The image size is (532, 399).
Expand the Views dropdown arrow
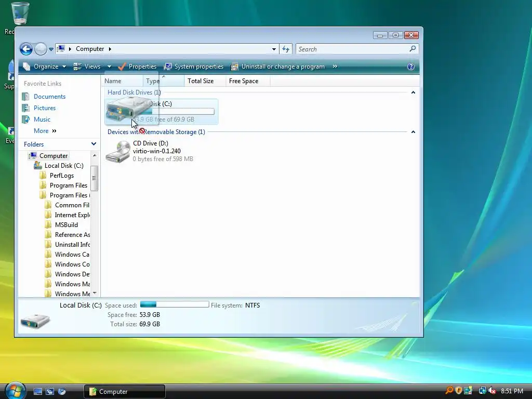click(x=109, y=66)
